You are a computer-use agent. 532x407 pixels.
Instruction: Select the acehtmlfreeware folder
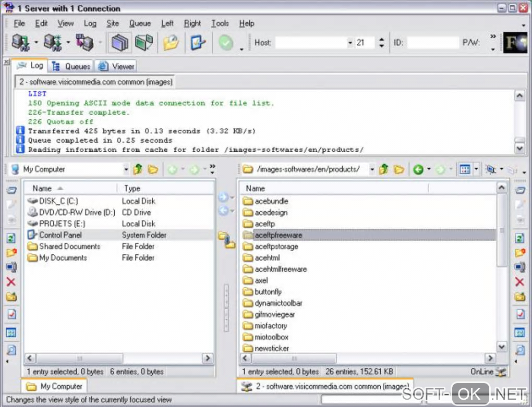point(281,269)
